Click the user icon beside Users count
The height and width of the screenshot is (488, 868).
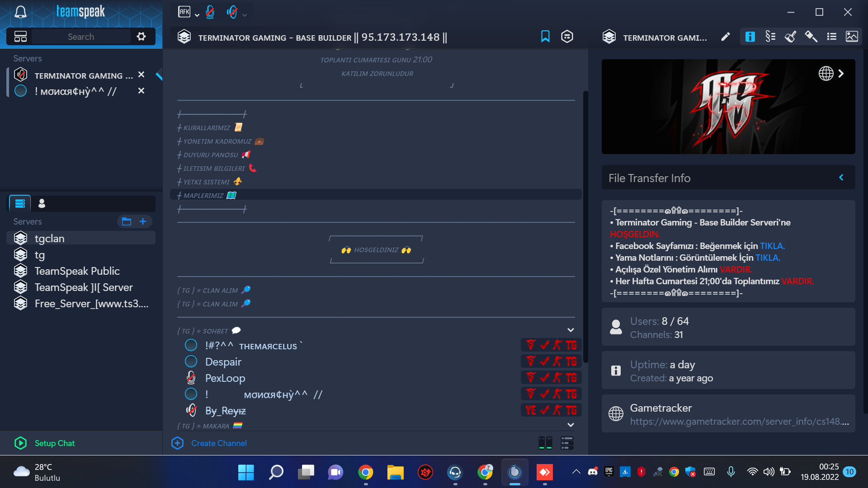click(616, 327)
